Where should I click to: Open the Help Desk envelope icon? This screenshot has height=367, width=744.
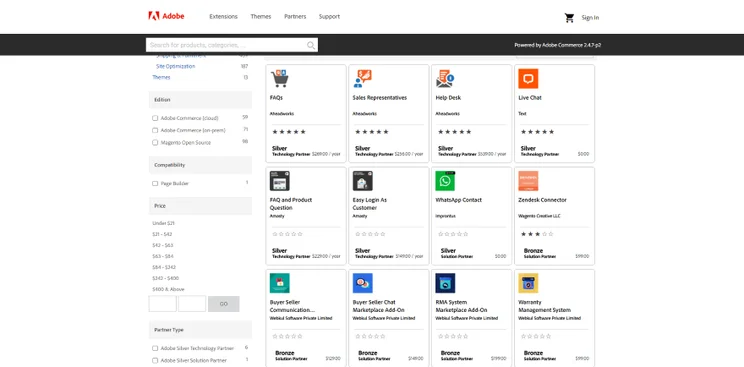coord(445,79)
